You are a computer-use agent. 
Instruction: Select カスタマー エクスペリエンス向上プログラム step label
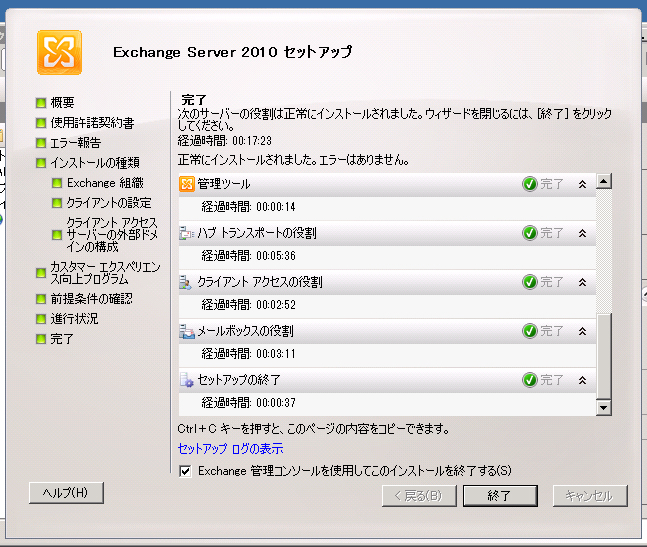click(105, 273)
